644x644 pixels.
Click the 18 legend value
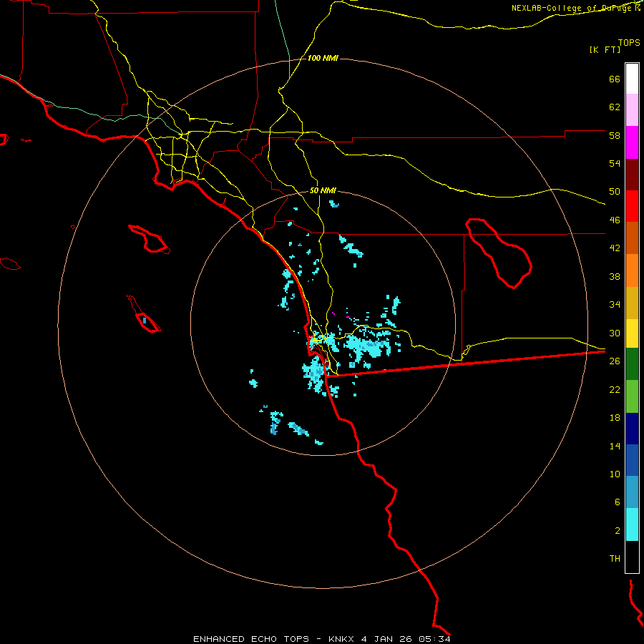(x=615, y=418)
